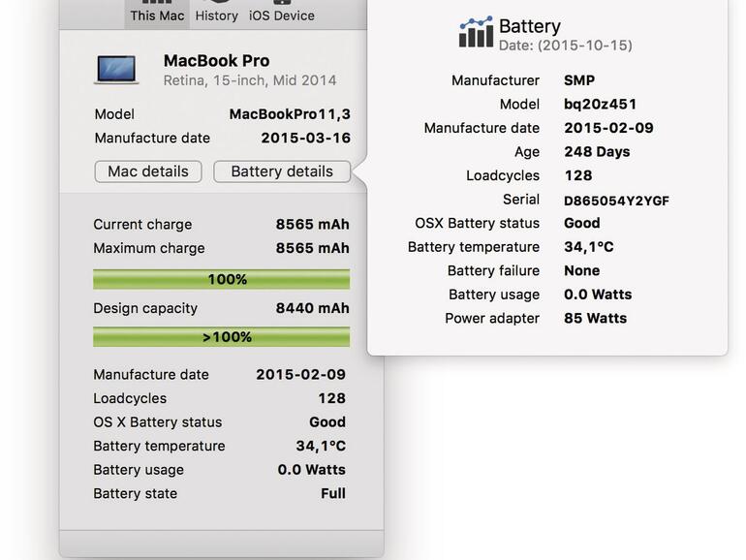Click battery model value bq20z451
This screenshot has height=560, width=746.
600,105
